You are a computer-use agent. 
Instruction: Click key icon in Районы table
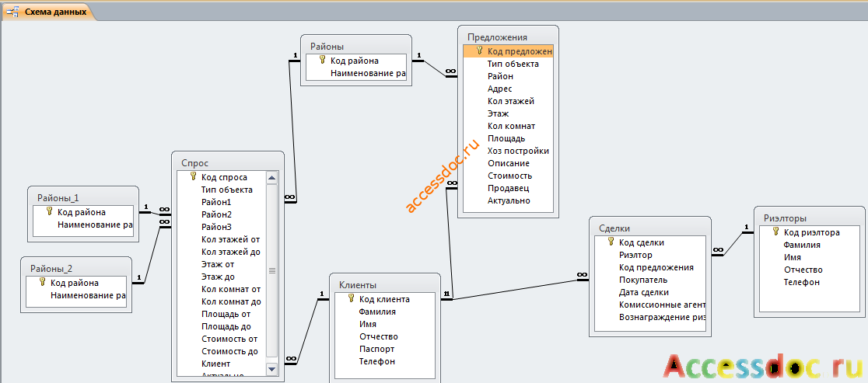(x=323, y=61)
